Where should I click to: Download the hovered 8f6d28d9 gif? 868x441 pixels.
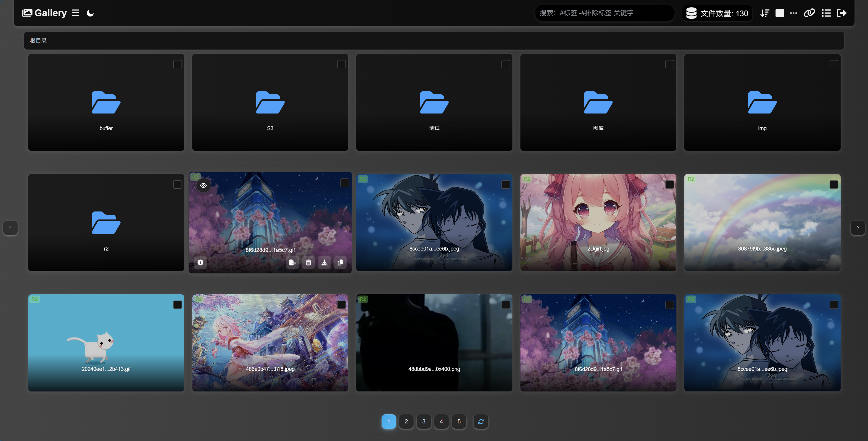pos(324,262)
